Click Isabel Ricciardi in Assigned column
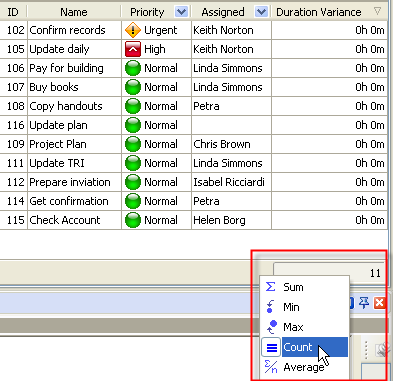The image size is (393, 381). click(x=229, y=182)
